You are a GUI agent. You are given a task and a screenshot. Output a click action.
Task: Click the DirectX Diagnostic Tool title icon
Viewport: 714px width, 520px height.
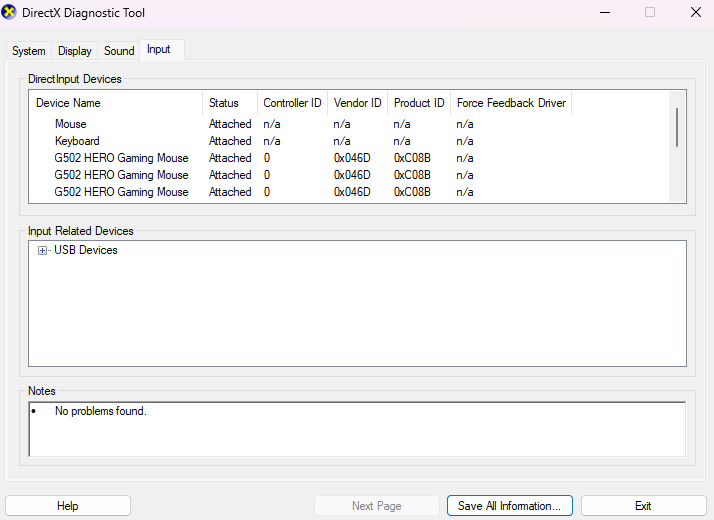[9, 12]
